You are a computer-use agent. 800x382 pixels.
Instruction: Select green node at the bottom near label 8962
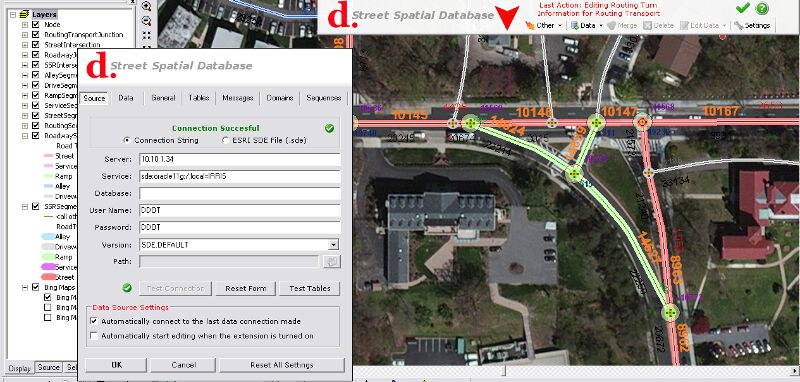(670, 312)
